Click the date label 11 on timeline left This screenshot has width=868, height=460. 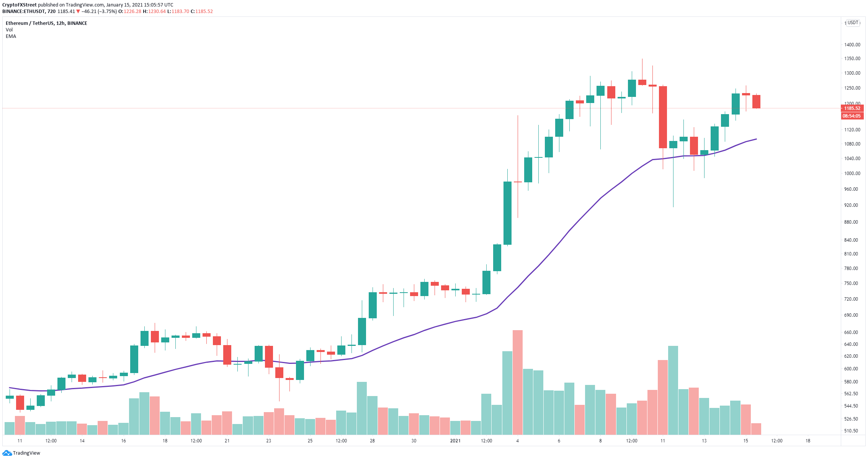(x=20, y=441)
